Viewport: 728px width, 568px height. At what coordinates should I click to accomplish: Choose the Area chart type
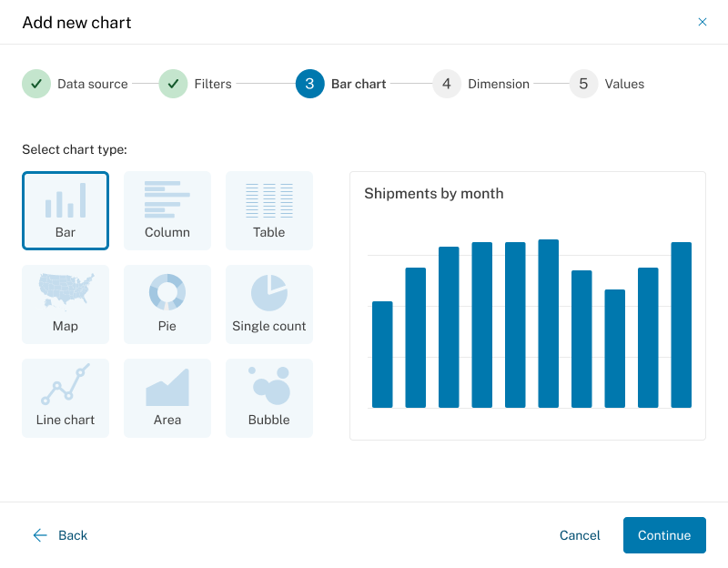167,398
